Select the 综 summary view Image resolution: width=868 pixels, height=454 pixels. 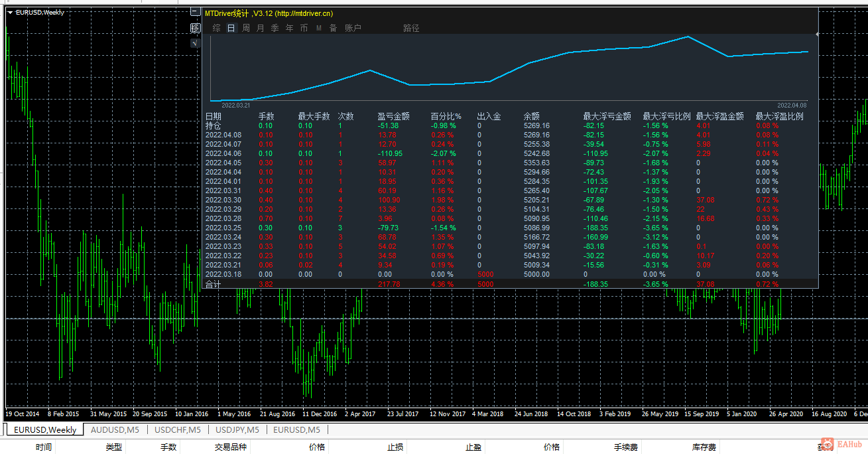pos(217,28)
